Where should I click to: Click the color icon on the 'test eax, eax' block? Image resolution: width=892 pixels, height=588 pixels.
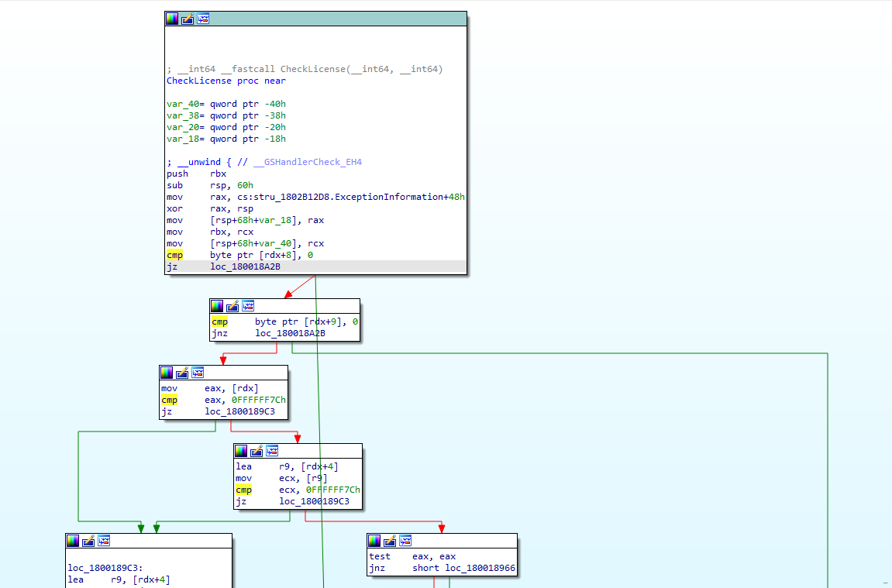click(x=374, y=541)
